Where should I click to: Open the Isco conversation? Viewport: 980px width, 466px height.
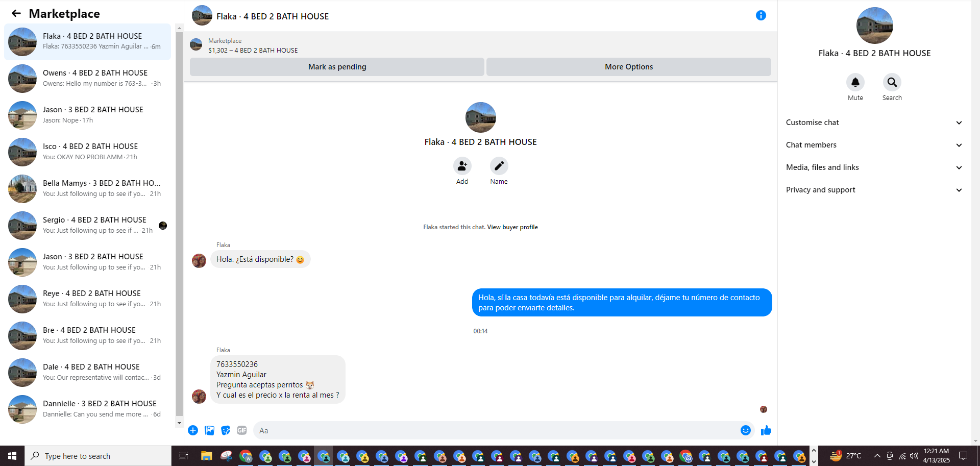pyautogui.click(x=88, y=152)
